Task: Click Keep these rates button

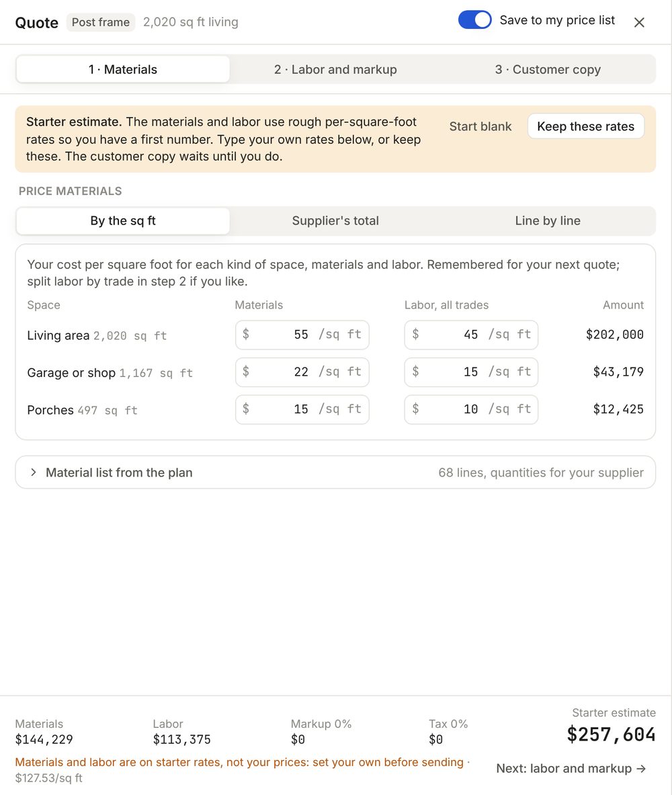Action: [586, 126]
